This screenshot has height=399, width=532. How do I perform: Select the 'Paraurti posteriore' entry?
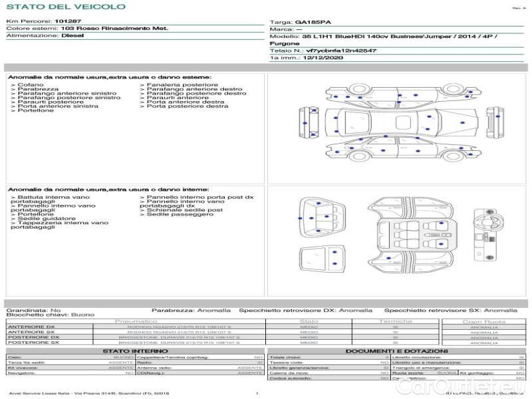(51, 102)
